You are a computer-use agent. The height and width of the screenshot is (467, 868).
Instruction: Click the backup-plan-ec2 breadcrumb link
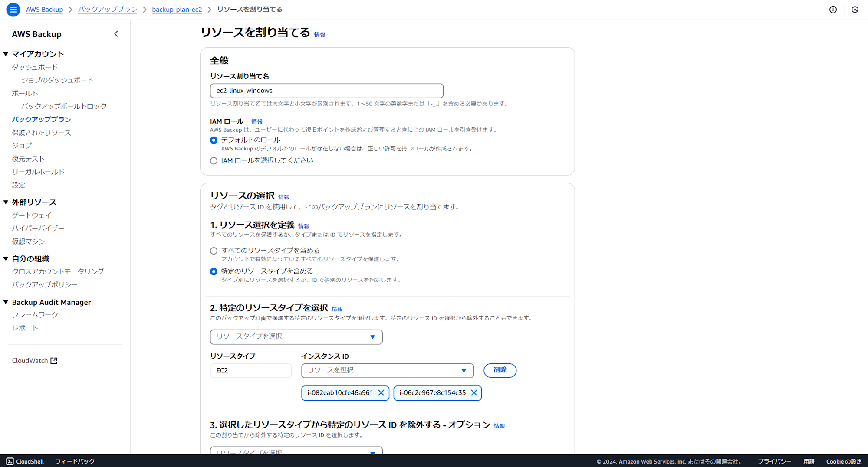[177, 10]
